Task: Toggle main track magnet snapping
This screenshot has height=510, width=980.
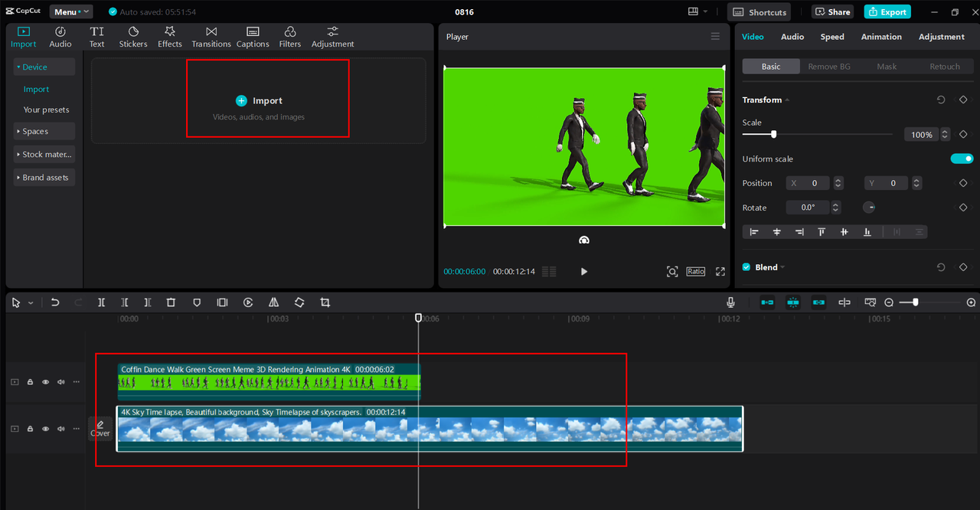Action: [x=767, y=302]
